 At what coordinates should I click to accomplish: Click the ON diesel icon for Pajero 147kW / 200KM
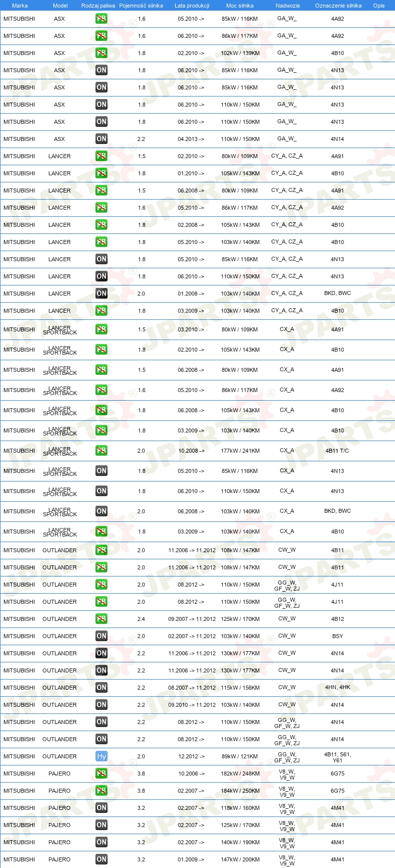tap(102, 859)
